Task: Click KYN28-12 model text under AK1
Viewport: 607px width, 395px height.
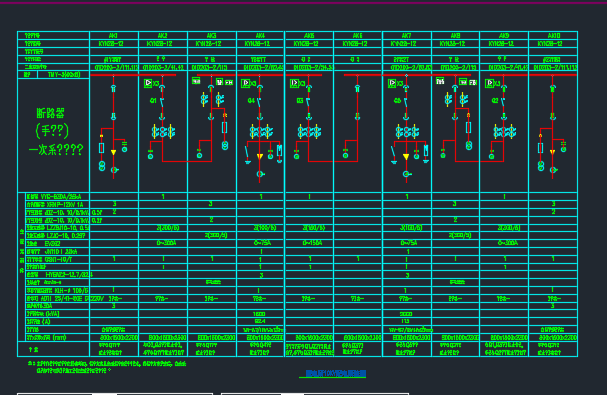Action: 111,44
